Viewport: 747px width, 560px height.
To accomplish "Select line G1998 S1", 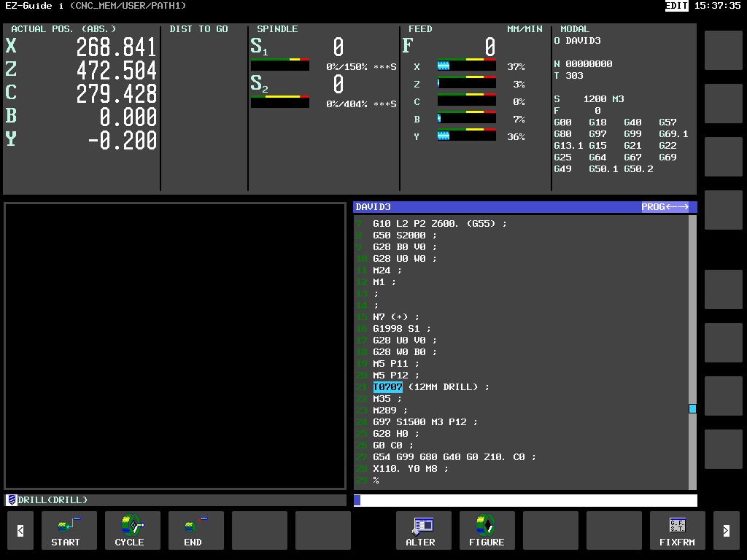I will 402,329.
